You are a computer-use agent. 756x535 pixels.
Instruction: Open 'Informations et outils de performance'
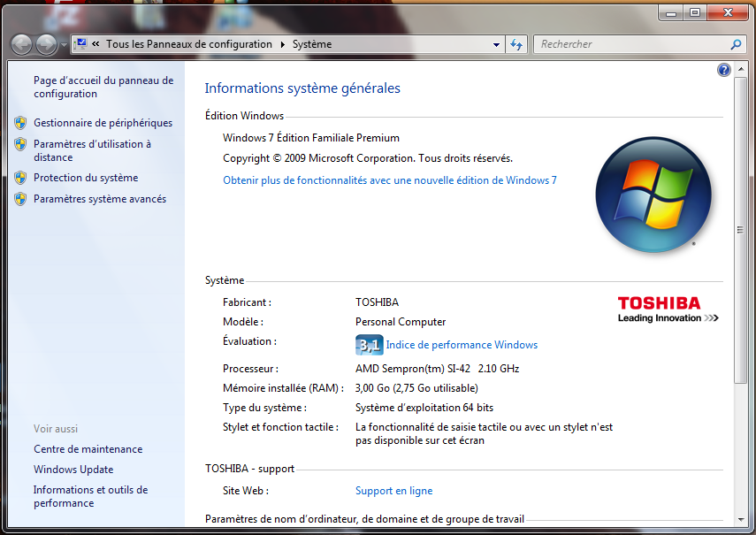click(91, 496)
